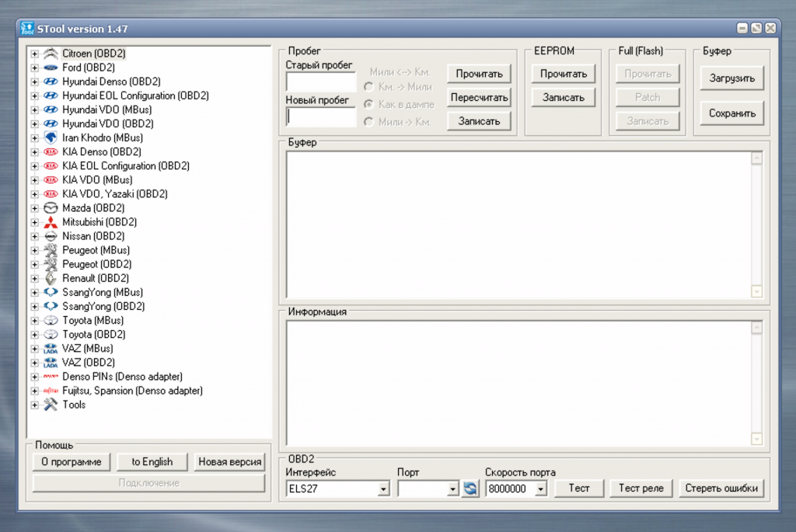Click the Mazda logo icon
Image resolution: width=796 pixels, height=532 pixels.
click(51, 208)
